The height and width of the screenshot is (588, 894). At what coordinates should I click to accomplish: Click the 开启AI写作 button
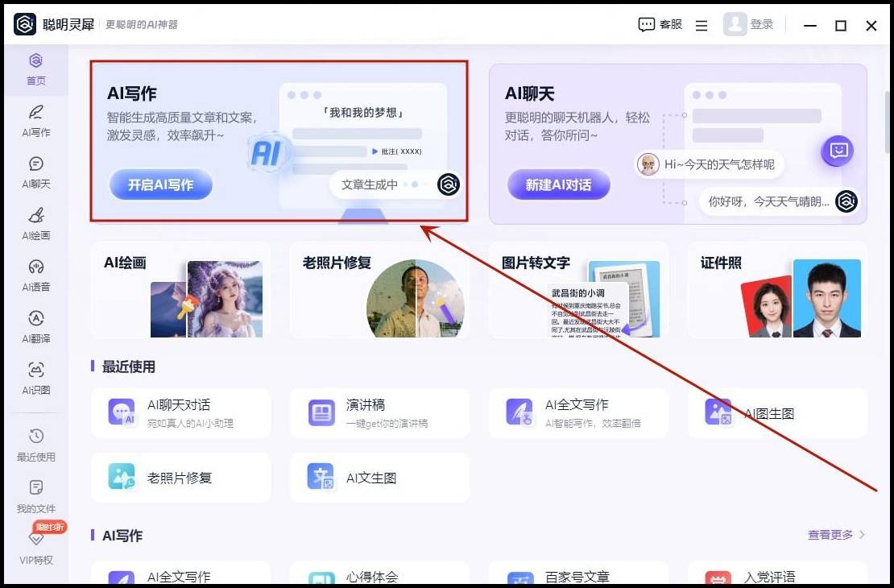[x=160, y=185]
